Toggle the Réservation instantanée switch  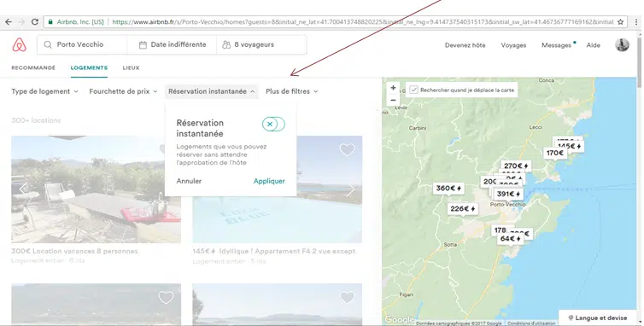tap(273, 124)
